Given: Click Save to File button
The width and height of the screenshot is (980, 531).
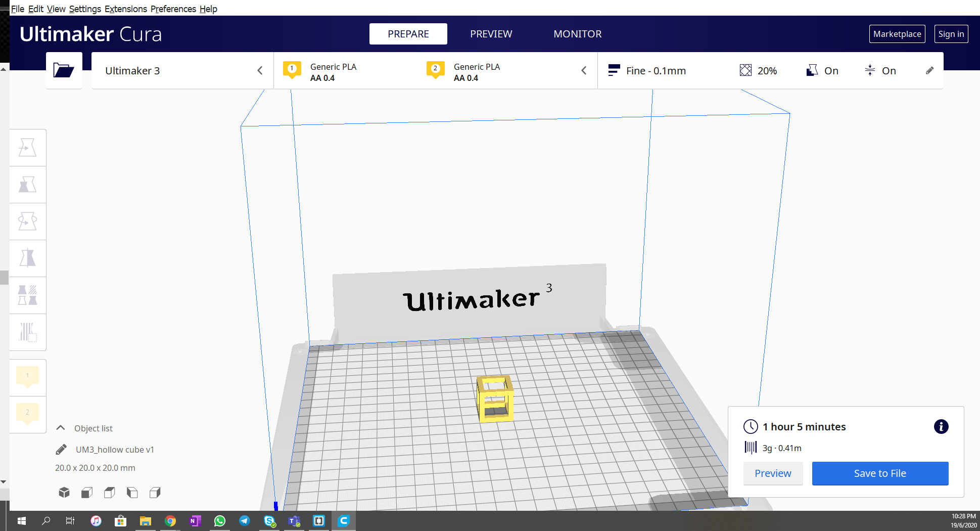Looking at the screenshot, I should (x=880, y=473).
